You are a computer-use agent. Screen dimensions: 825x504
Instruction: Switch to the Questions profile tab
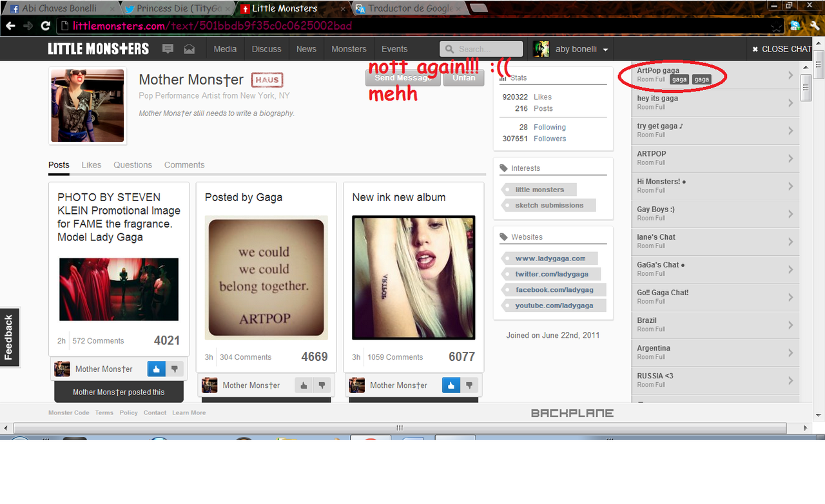(x=133, y=165)
